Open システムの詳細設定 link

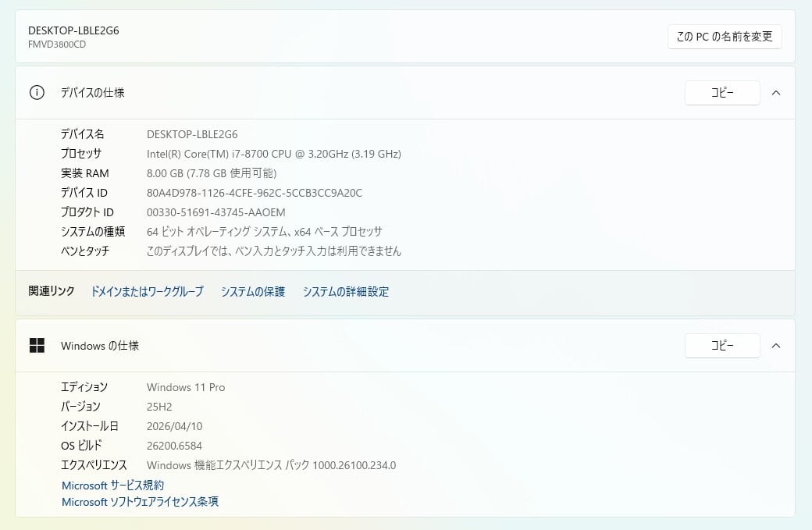[x=345, y=291]
